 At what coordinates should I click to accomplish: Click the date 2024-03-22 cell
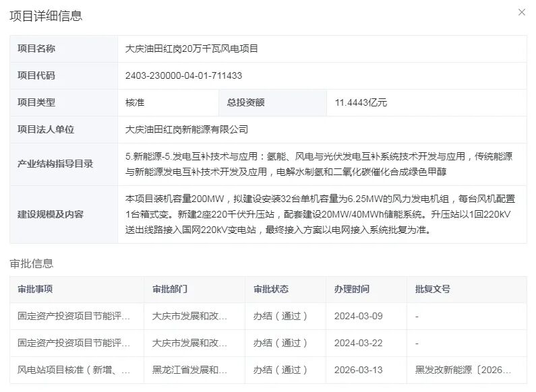(x=358, y=343)
